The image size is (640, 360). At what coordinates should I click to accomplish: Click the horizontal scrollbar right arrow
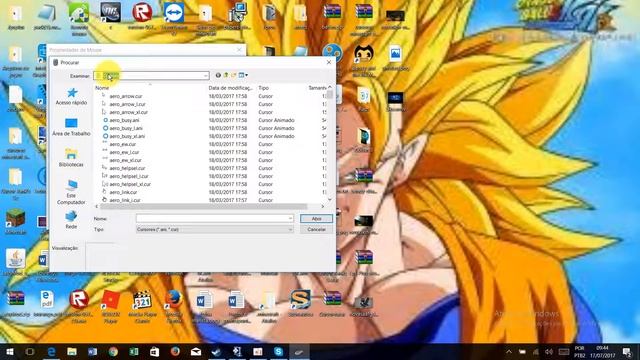[x=322, y=207]
